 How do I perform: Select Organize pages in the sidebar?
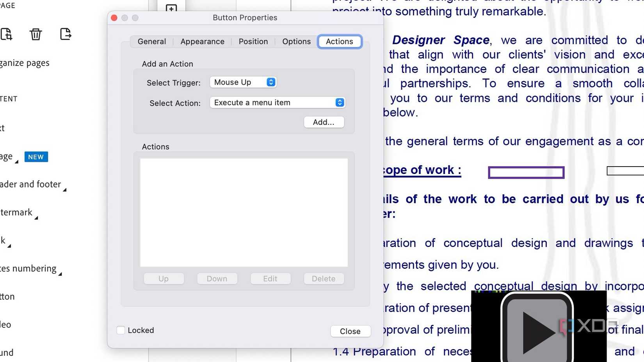pyautogui.click(x=25, y=63)
